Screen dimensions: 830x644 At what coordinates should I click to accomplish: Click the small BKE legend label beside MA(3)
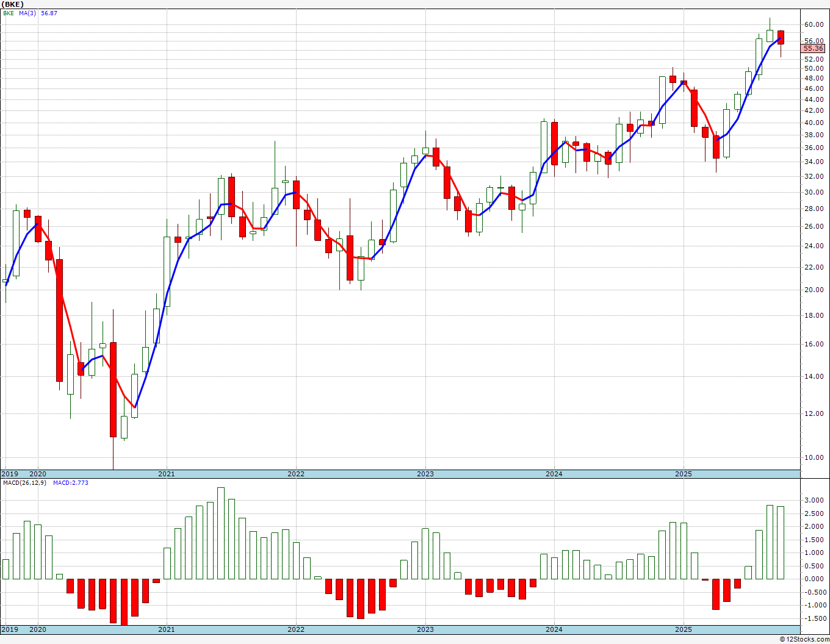click(9, 13)
